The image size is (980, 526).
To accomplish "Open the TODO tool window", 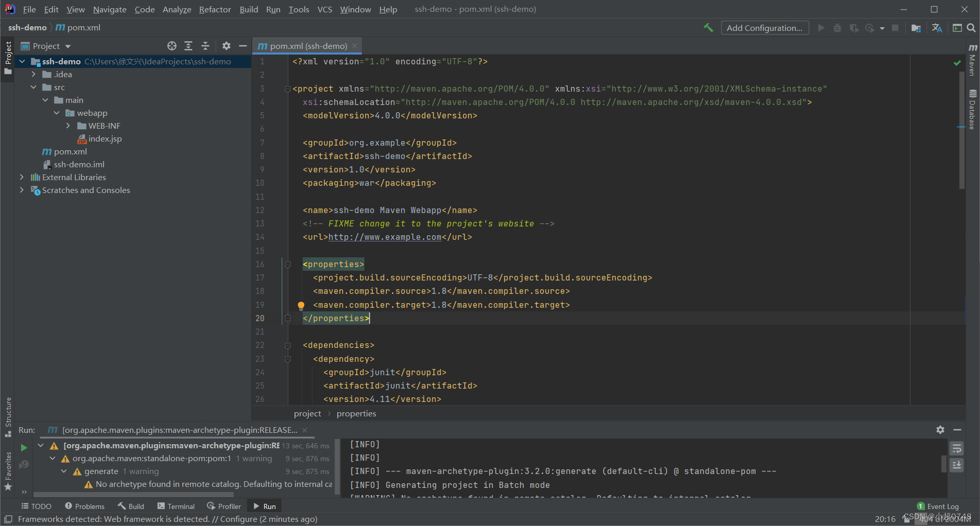I will pyautogui.click(x=37, y=506).
